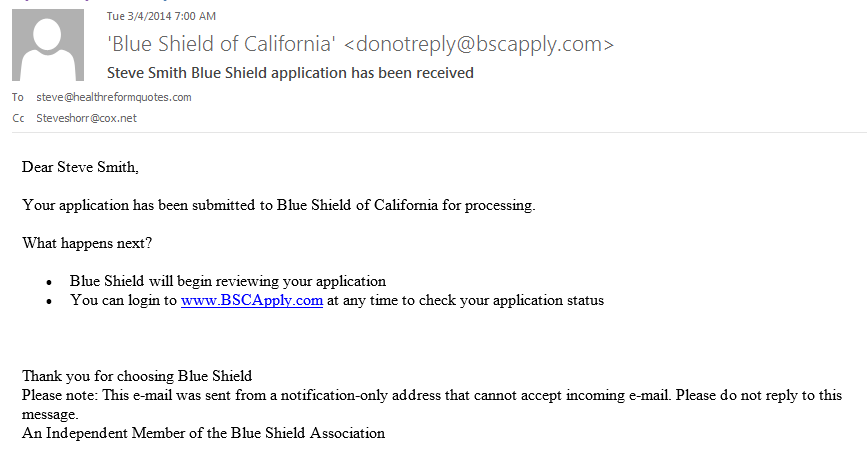The width and height of the screenshot is (867, 474).
Task: Click the received date Tue 3/4/2014 7:00 AM
Action: point(161,17)
